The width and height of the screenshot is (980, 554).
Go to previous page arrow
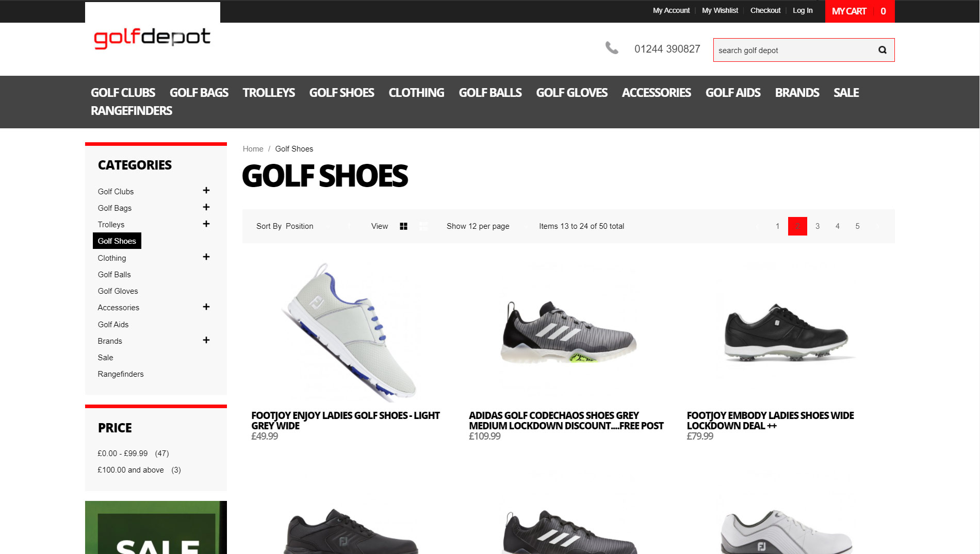coord(757,226)
